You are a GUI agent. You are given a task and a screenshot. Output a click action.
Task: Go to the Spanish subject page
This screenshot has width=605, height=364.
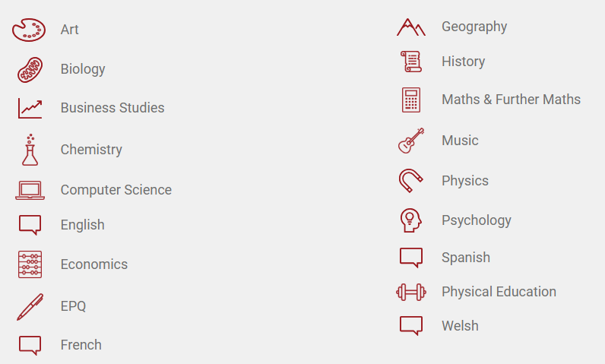coord(466,257)
